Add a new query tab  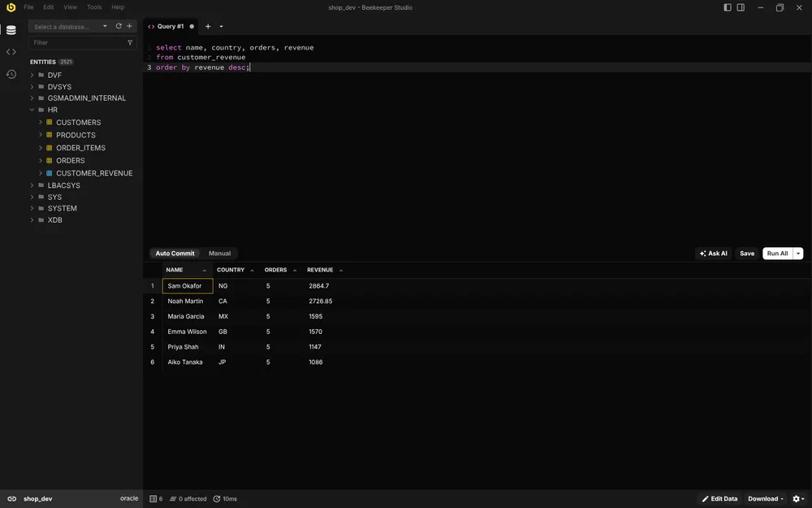(208, 27)
